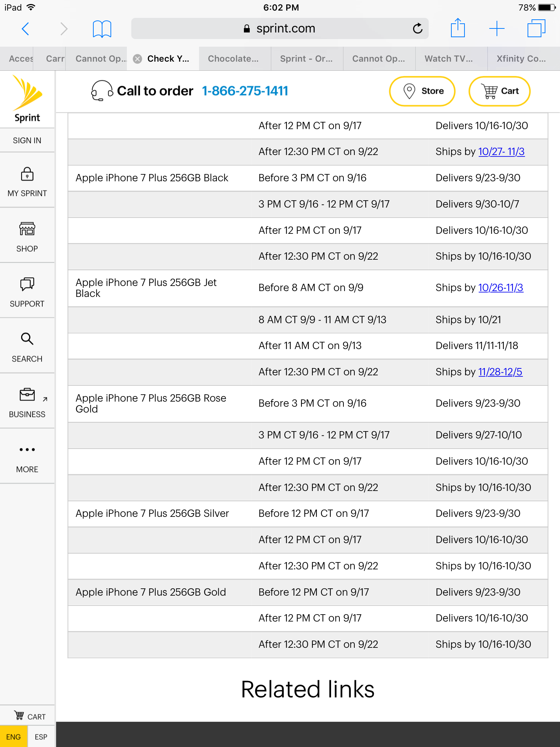Open the Store locator button
This screenshot has height=747, width=560.
click(422, 91)
